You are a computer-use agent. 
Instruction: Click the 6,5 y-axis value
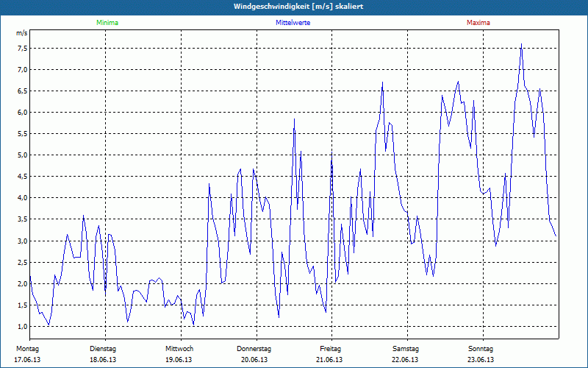(x=22, y=91)
